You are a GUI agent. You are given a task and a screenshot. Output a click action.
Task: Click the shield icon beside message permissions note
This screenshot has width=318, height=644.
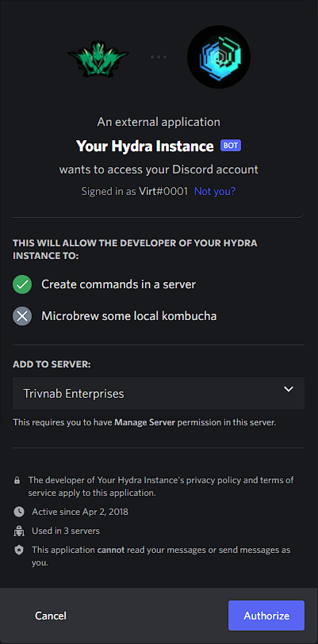pos(18,551)
